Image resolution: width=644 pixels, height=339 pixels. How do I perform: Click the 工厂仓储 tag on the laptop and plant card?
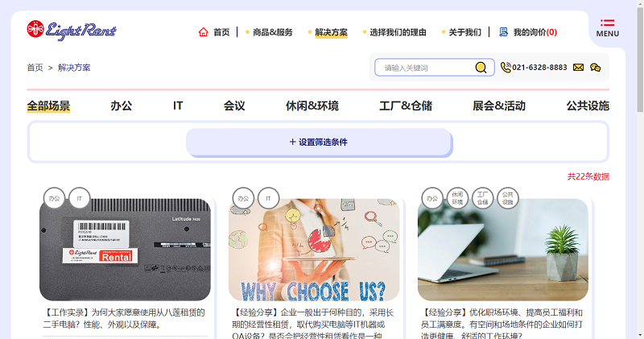pyautogui.click(x=482, y=198)
